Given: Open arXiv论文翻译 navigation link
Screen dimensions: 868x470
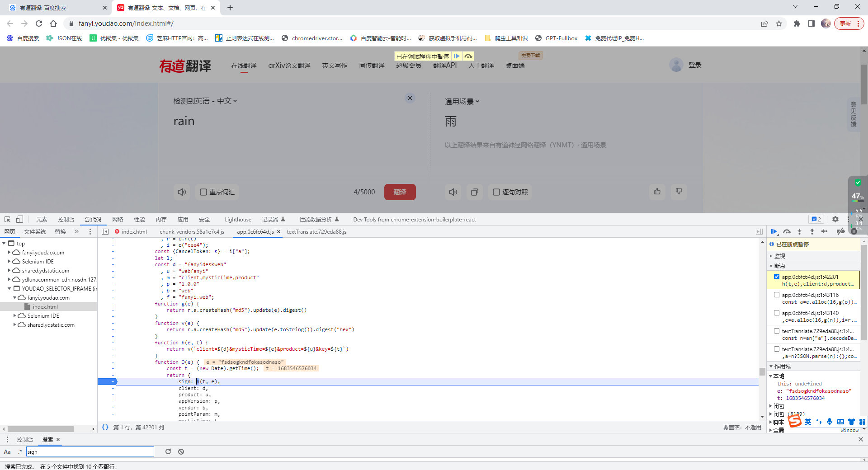Looking at the screenshot, I should coord(289,66).
